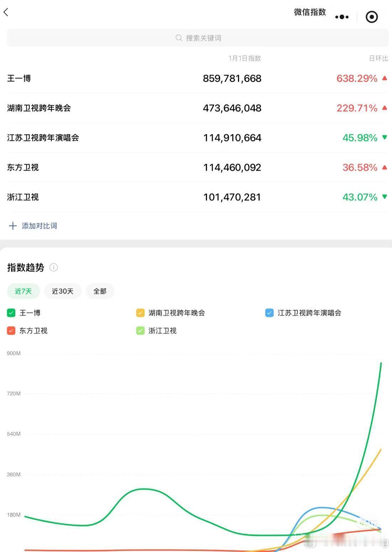Click the index value 114,460,092

232,168
